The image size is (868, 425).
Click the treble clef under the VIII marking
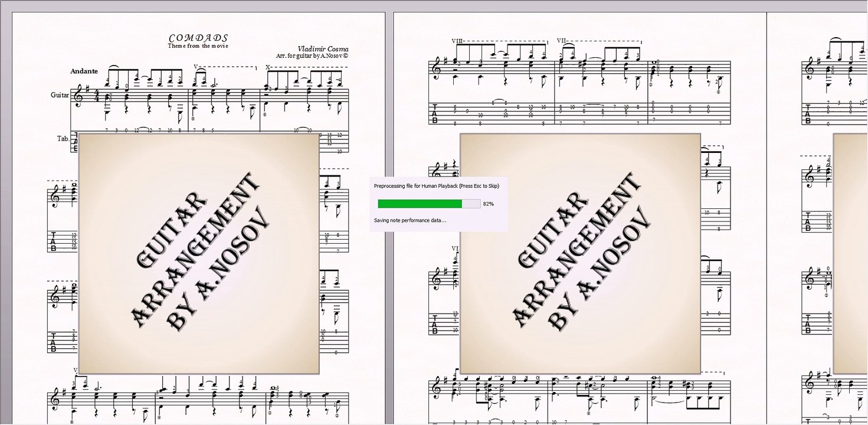coord(437,68)
